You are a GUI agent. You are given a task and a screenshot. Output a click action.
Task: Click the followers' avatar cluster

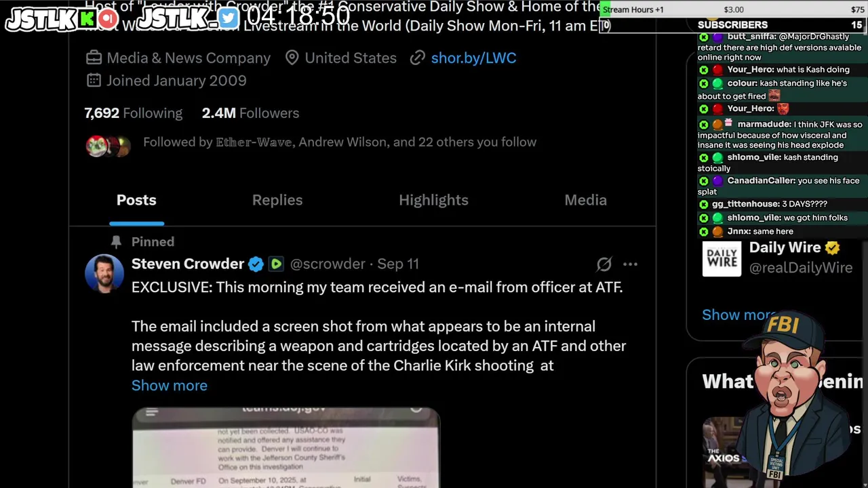coord(108,145)
